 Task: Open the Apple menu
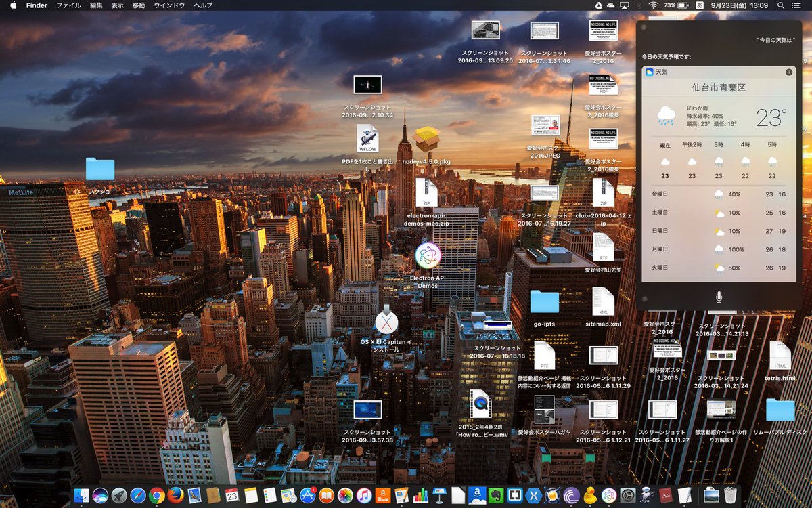pos(12,5)
